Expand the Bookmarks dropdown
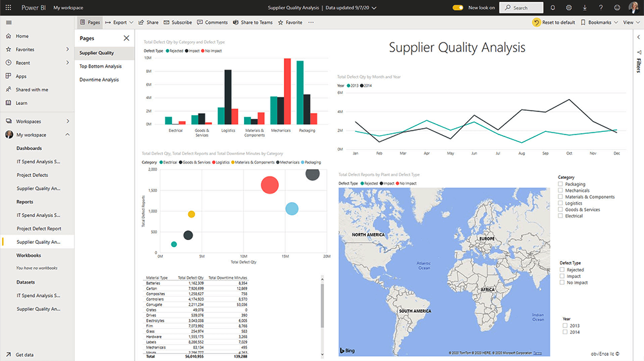The width and height of the screenshot is (644, 361). click(599, 23)
